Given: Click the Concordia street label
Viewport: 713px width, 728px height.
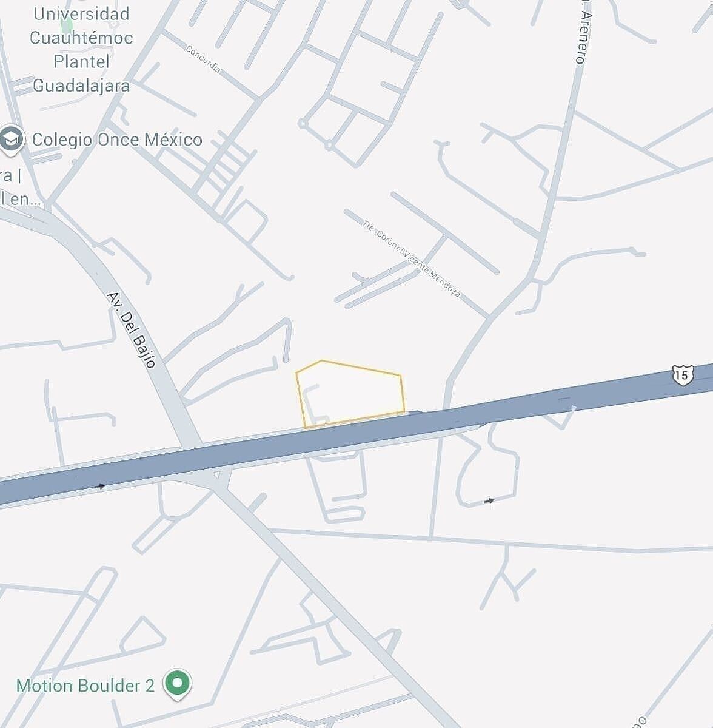Looking at the screenshot, I should point(203,59).
